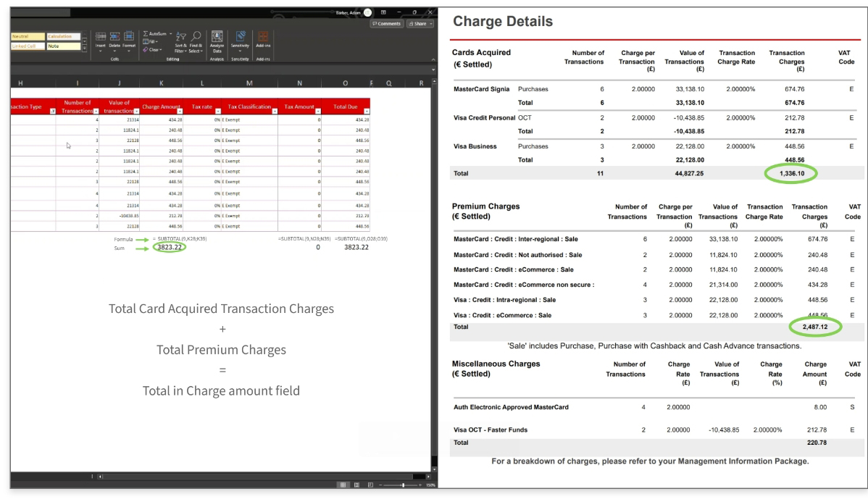Open filter dropdown for Tax Amount column
868x502 pixels.
pos(318,112)
